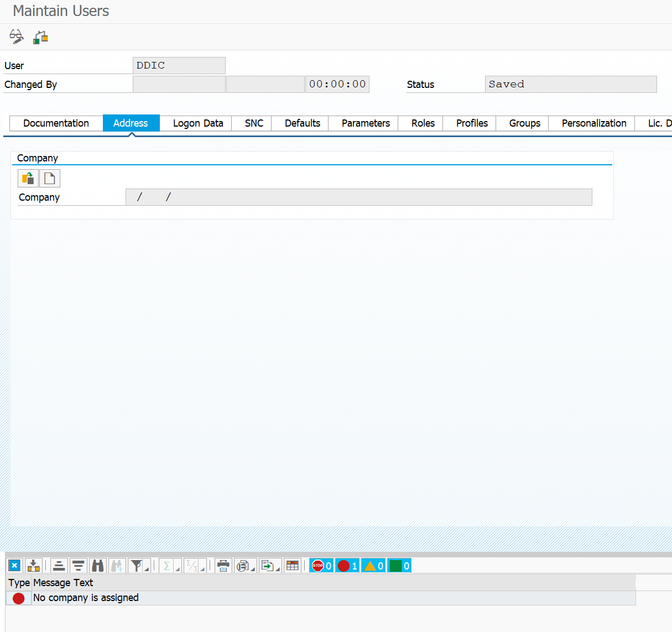Close the message log panel
Image resolution: width=672 pixels, height=632 pixels.
point(14,566)
